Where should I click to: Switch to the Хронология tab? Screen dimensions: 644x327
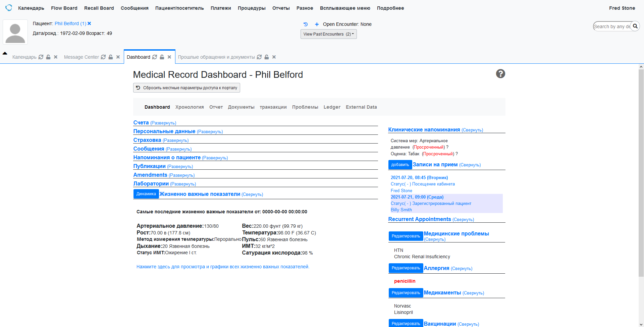(x=190, y=107)
